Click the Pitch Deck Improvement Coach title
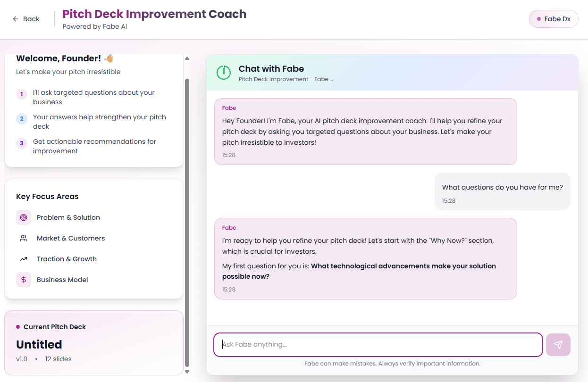Viewport: 588px width, 382px height. [154, 14]
